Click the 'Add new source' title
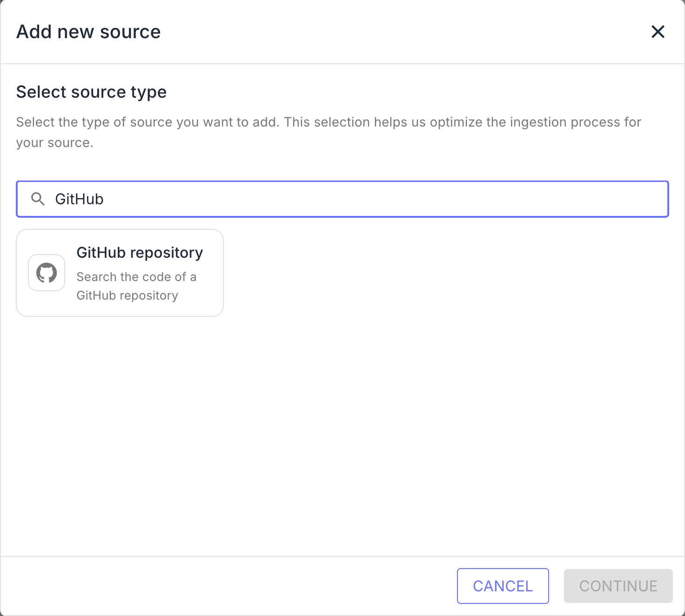Image resolution: width=685 pixels, height=616 pixels. [x=88, y=32]
